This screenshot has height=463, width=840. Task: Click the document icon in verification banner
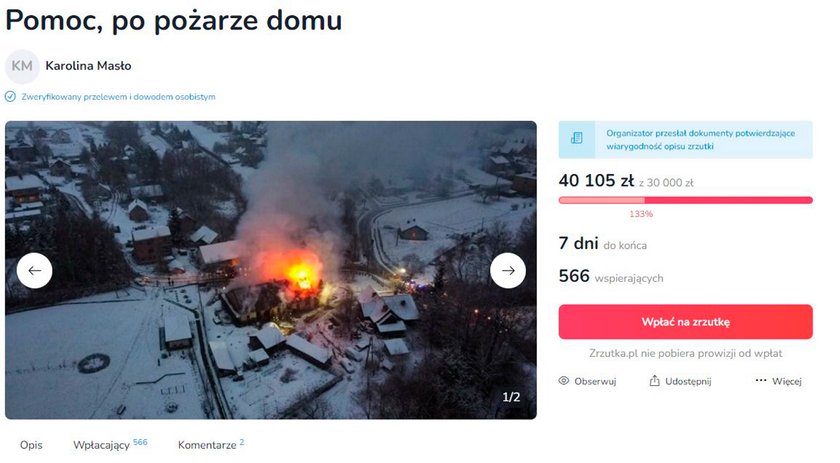click(x=576, y=139)
